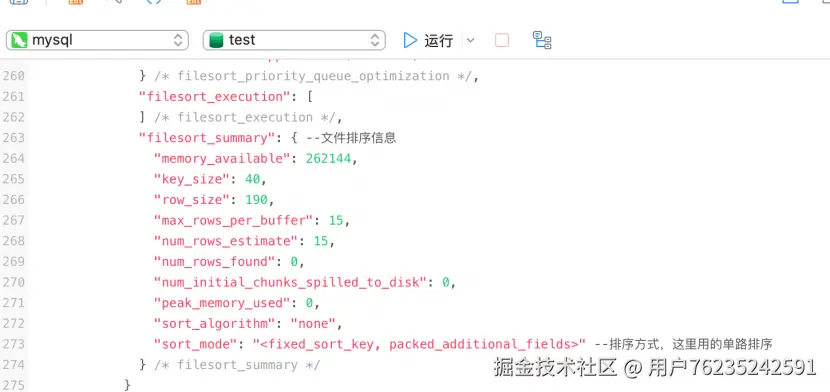Screen dimensions: 830x392
Task: Click the "filesort_summary" key text
Action: [207, 138]
